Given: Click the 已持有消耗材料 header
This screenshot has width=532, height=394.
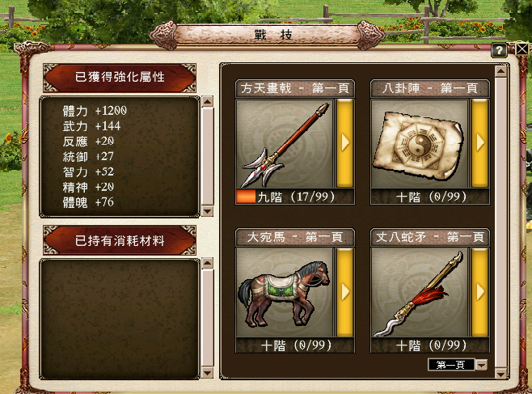Looking at the screenshot, I should coord(120,240).
